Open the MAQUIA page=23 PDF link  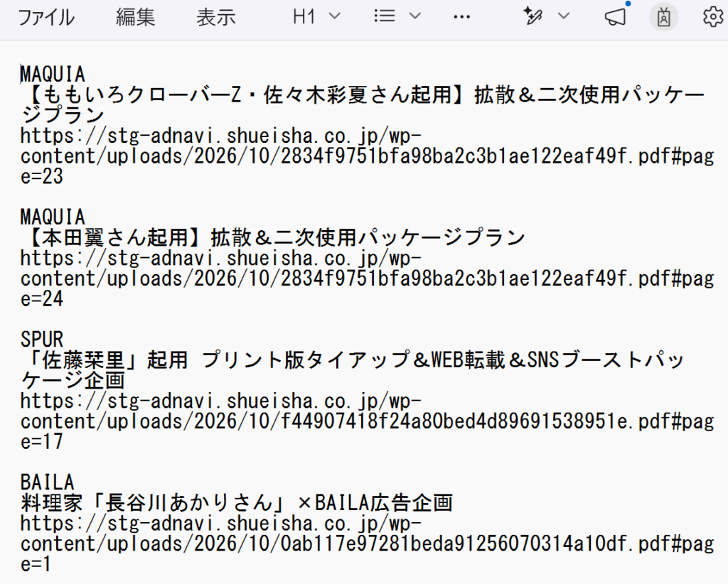click(367, 156)
